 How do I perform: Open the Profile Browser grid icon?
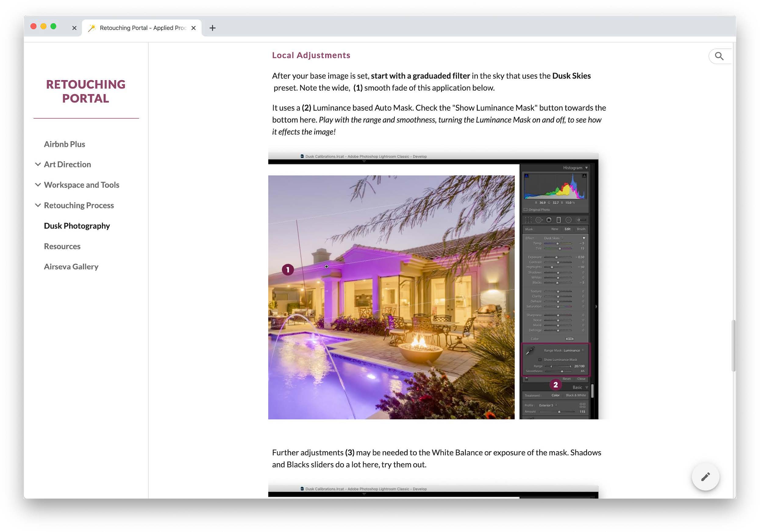[x=582, y=405]
